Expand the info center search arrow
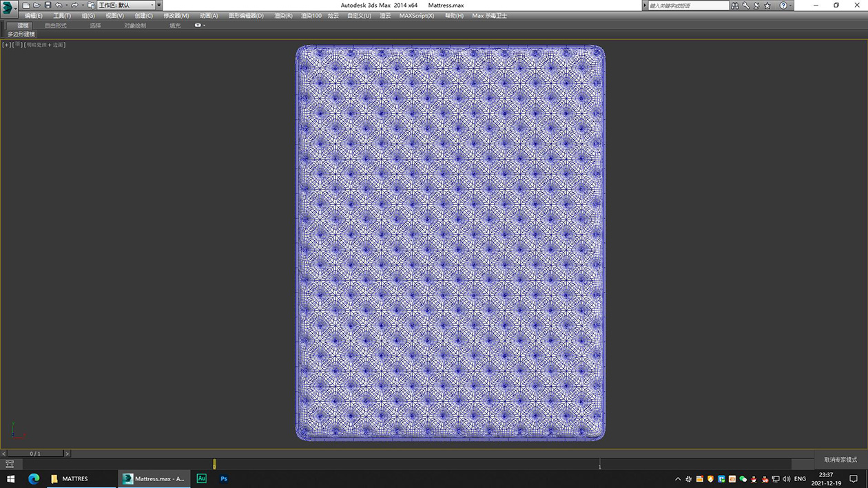The image size is (868, 488). (x=645, y=6)
